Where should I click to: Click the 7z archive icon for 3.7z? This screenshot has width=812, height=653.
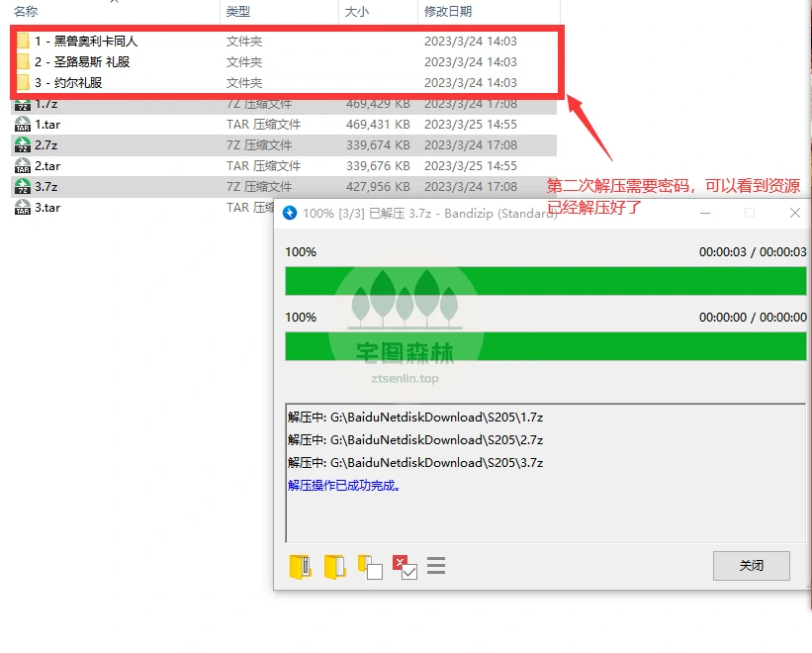click(x=23, y=186)
